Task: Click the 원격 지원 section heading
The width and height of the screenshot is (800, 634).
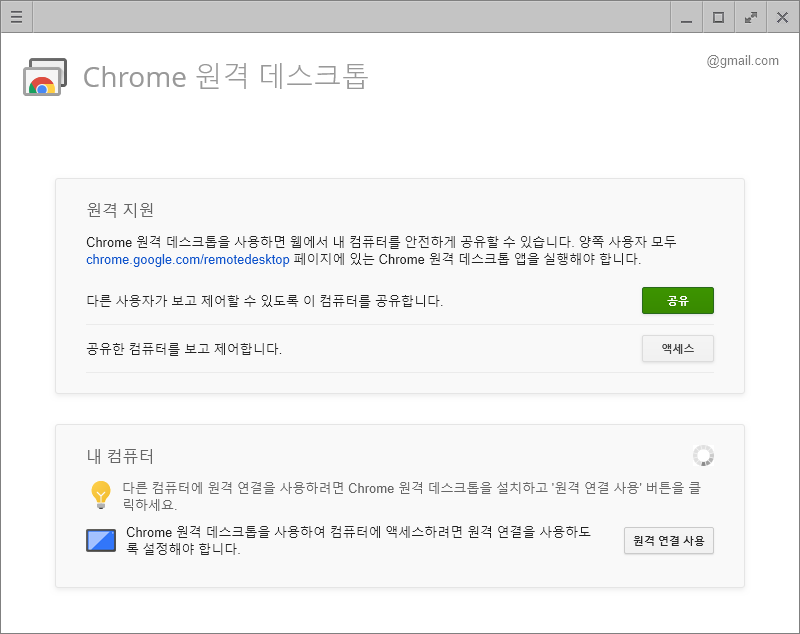Action: coord(120,210)
